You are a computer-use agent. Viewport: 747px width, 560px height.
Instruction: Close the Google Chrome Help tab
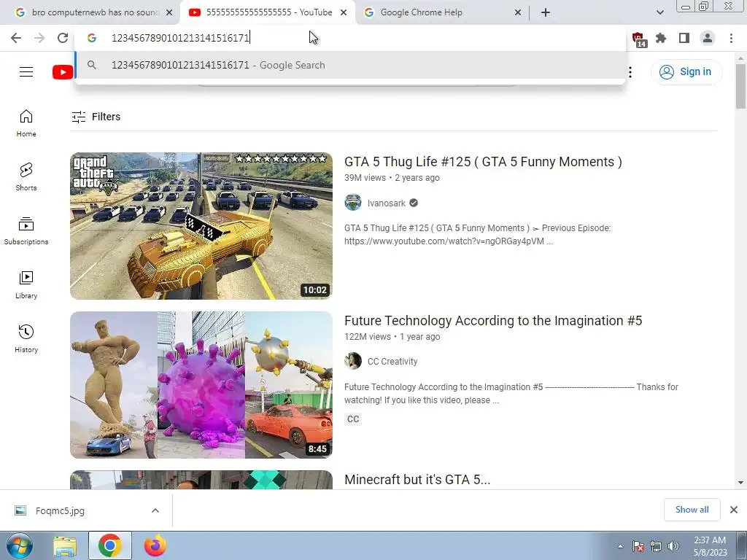coord(518,13)
